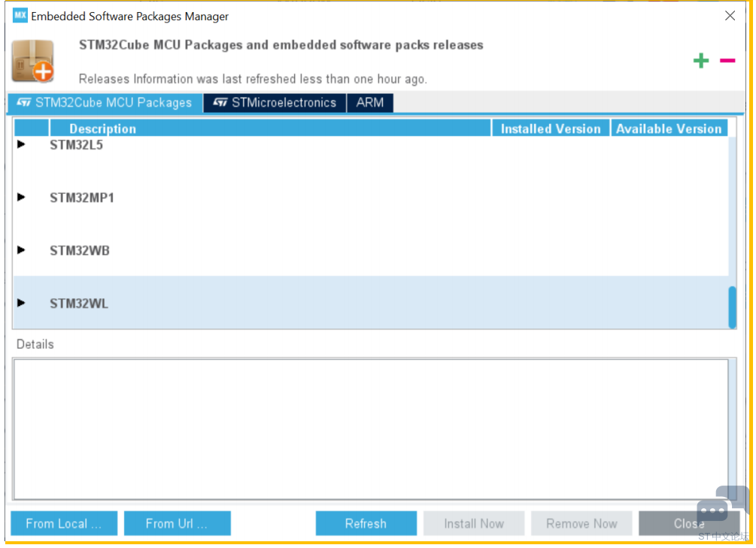Switch to the STMicroelectronics tab

[x=275, y=103]
